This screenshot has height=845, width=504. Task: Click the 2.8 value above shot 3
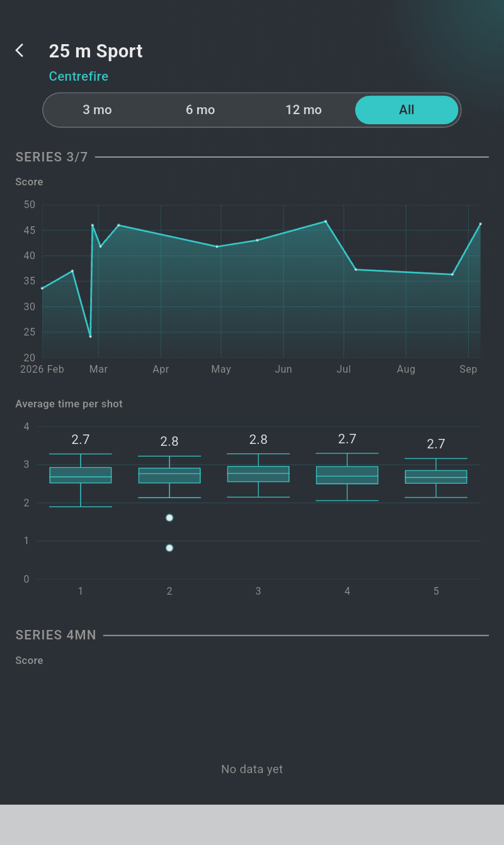coord(258,440)
